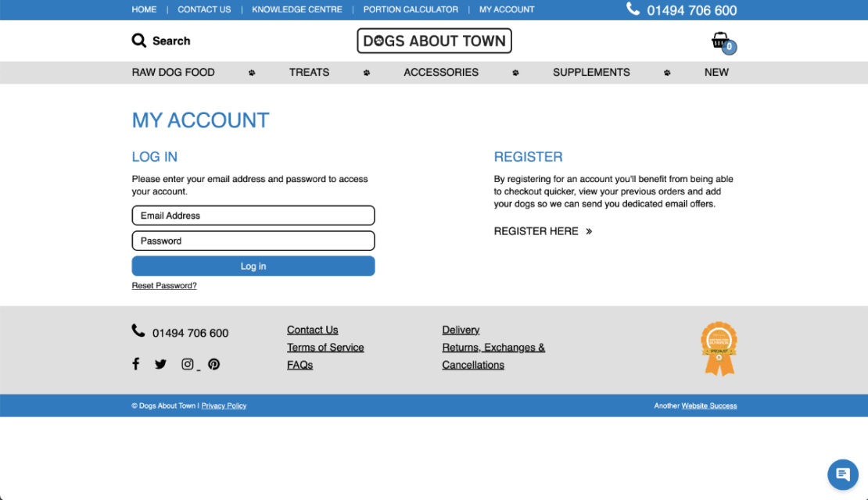This screenshot has height=500, width=868.
Task: Click the Search label in header
Action: [171, 41]
